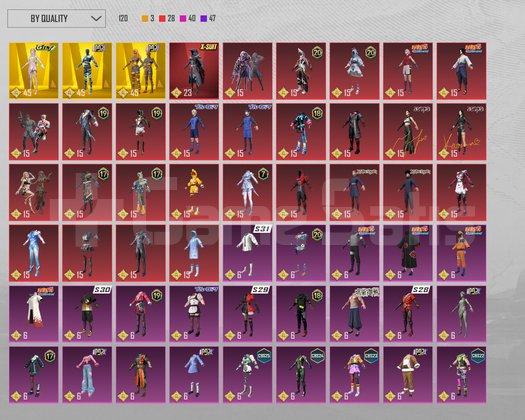Select the S31 white shirt outfit
Image resolution: width=525 pixels, height=420 pixels.
click(x=247, y=253)
